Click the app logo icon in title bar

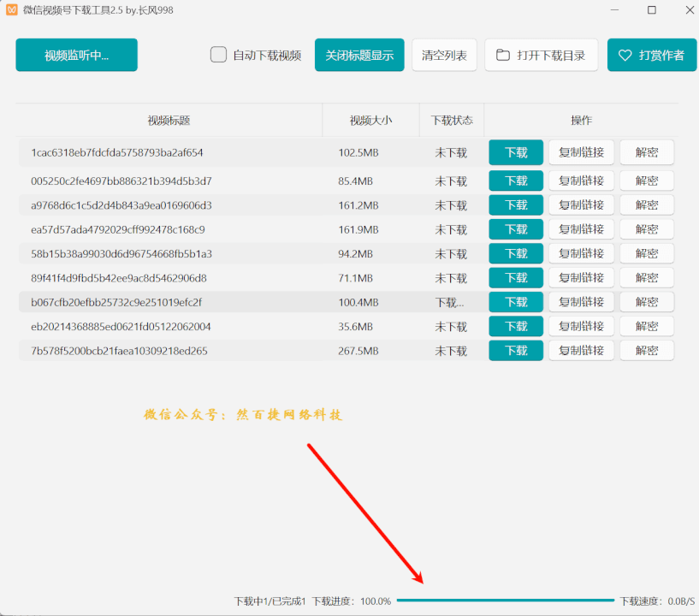tap(13, 10)
